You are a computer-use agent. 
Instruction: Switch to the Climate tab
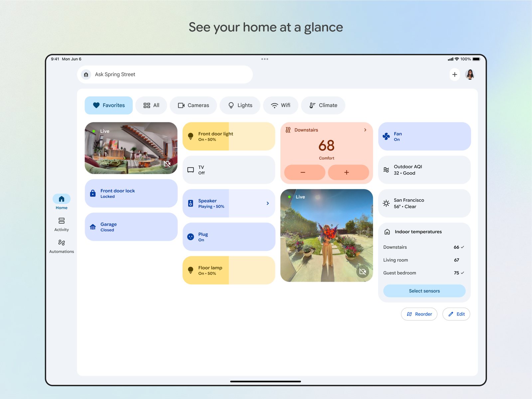coord(323,105)
